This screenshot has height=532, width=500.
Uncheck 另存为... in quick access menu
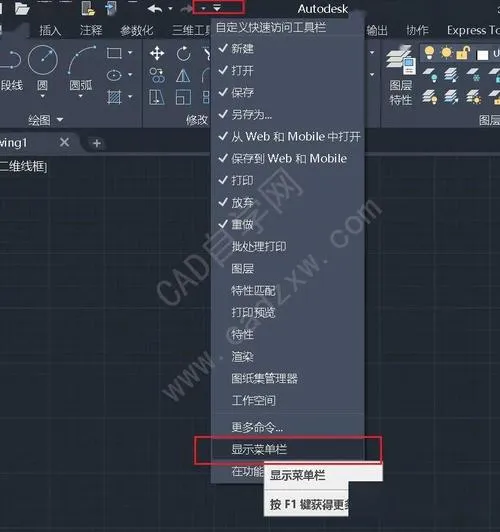coord(288,115)
